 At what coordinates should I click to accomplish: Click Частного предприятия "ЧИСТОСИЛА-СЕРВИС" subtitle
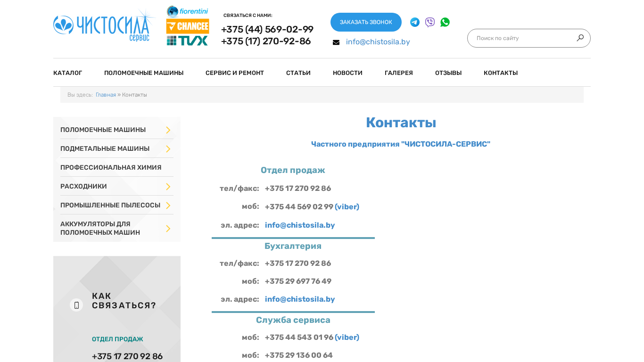(x=401, y=144)
